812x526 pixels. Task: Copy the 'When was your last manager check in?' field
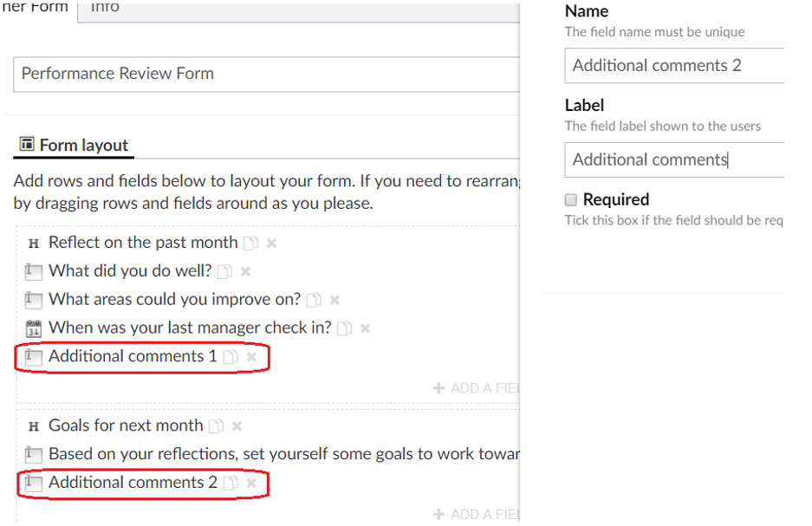click(x=344, y=329)
